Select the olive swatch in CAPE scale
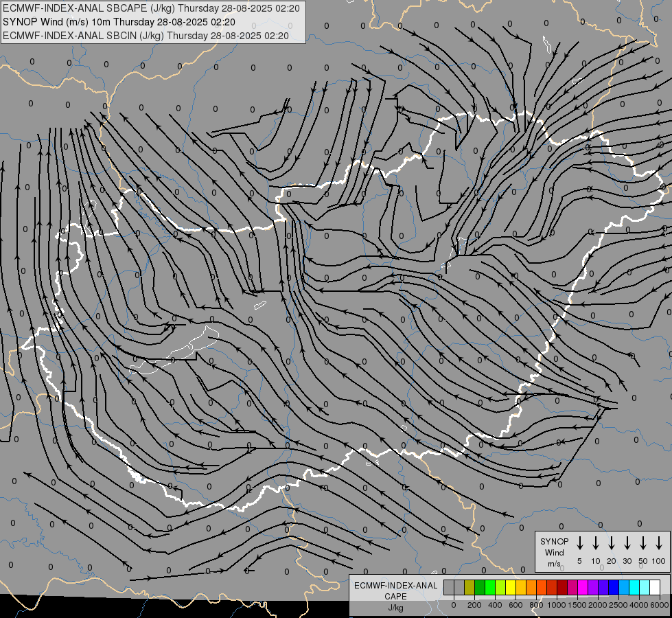This screenshot has width=672, height=618. click(x=470, y=587)
